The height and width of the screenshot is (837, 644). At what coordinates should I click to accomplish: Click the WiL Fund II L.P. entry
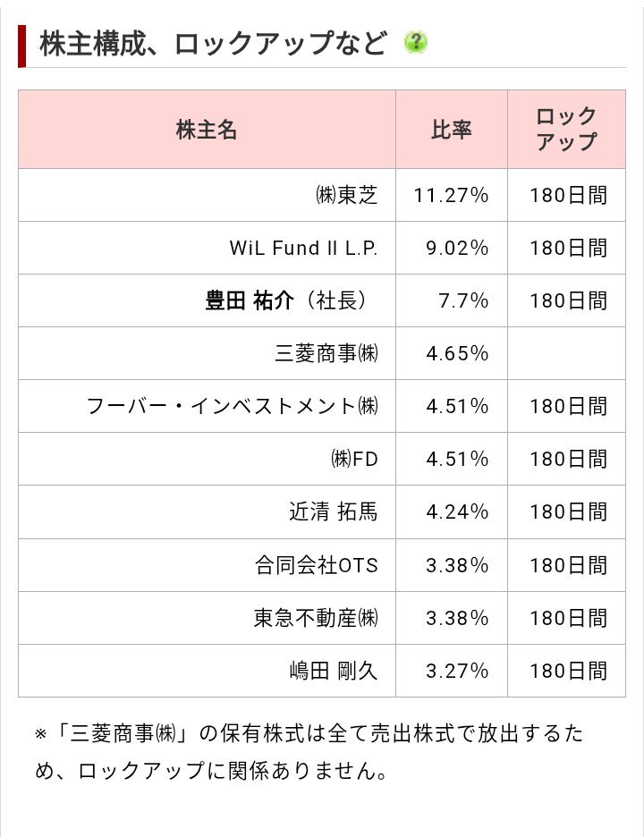[x=303, y=248]
